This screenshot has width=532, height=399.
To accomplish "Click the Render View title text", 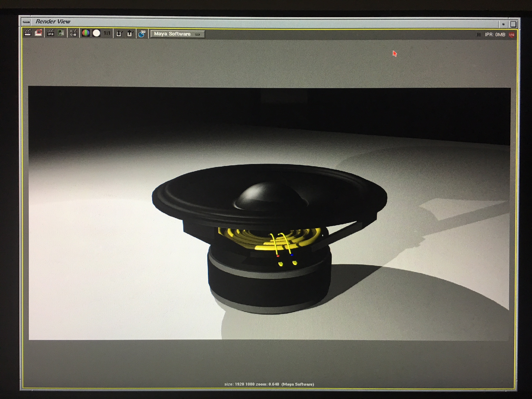I will (53, 21).
